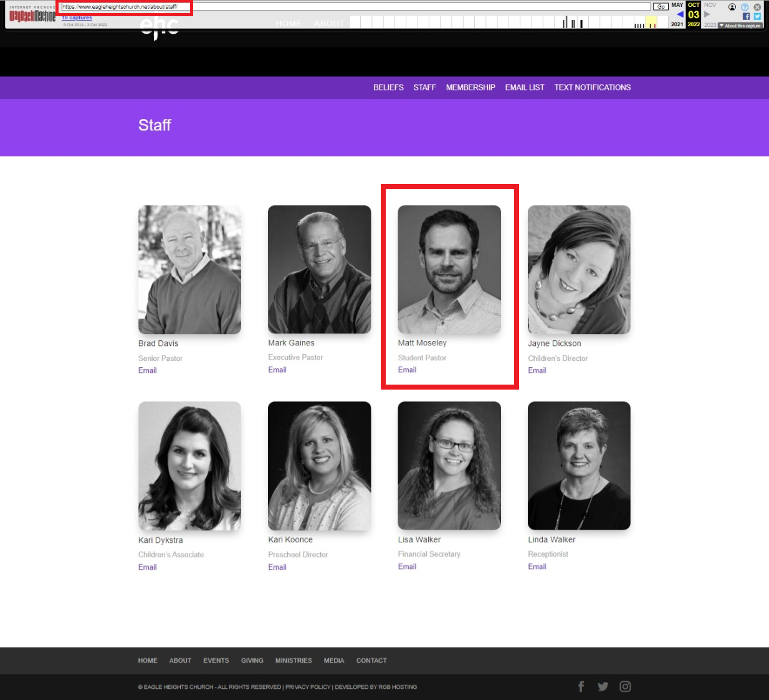Click Mark Gaines's photo
The width and height of the screenshot is (769, 700).
(319, 269)
